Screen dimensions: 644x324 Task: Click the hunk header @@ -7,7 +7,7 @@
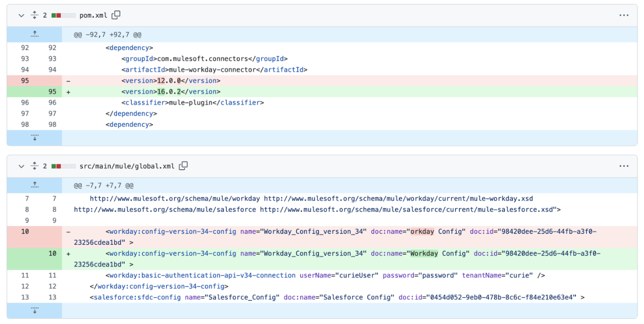coord(103,185)
